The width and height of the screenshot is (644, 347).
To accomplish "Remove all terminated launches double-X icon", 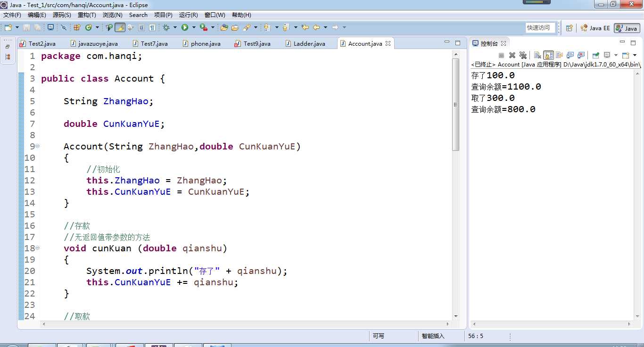I will click(523, 55).
